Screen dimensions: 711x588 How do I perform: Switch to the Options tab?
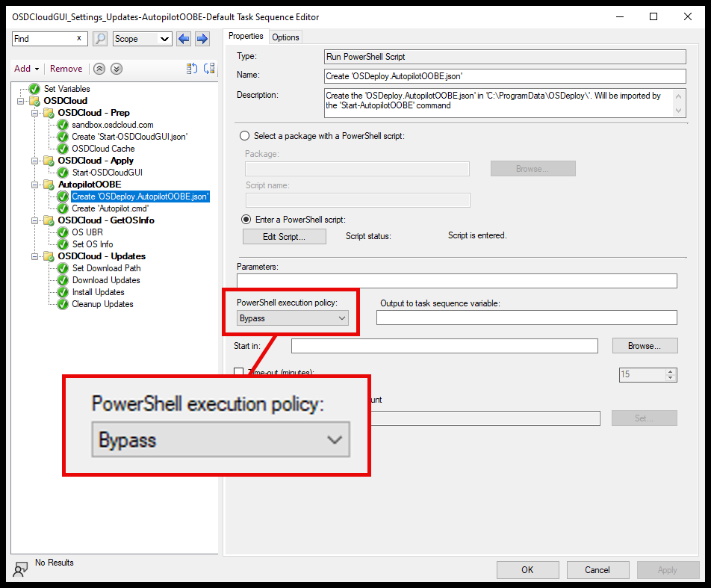click(285, 36)
